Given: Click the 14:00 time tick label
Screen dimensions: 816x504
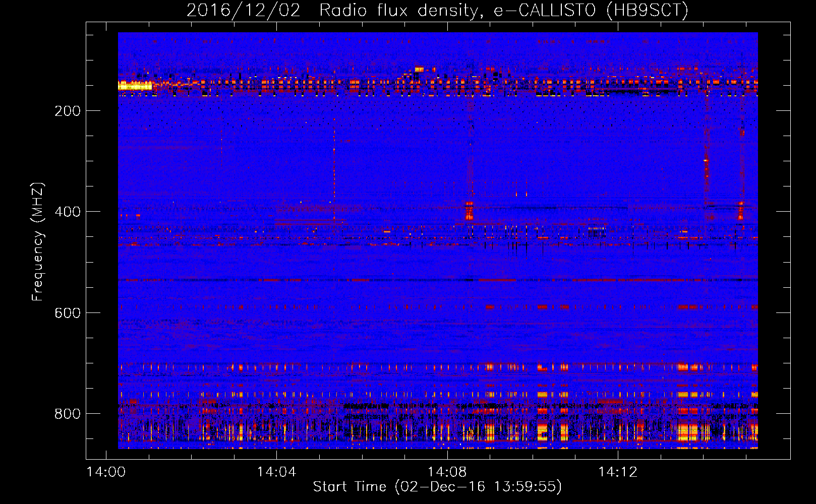Looking at the screenshot, I should tap(106, 472).
